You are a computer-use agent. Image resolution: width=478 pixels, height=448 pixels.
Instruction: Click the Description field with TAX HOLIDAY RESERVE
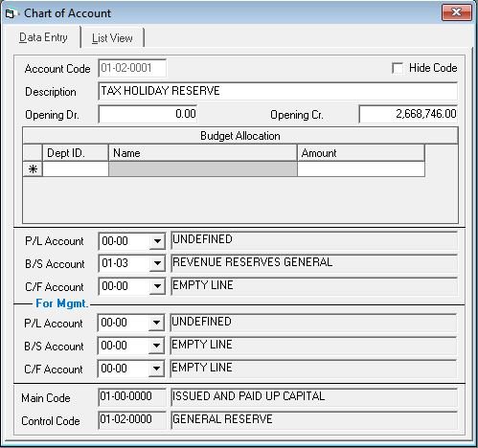278,91
